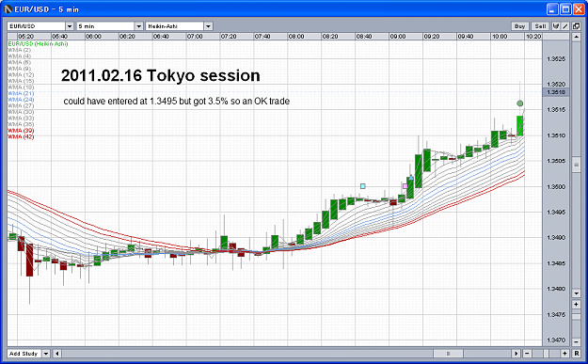
Task: Click the 1.3500 price axis label
Action: 556,186
